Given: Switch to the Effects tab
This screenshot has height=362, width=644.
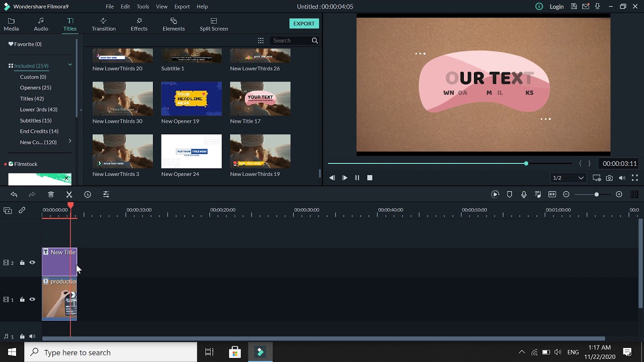Looking at the screenshot, I should click(139, 24).
